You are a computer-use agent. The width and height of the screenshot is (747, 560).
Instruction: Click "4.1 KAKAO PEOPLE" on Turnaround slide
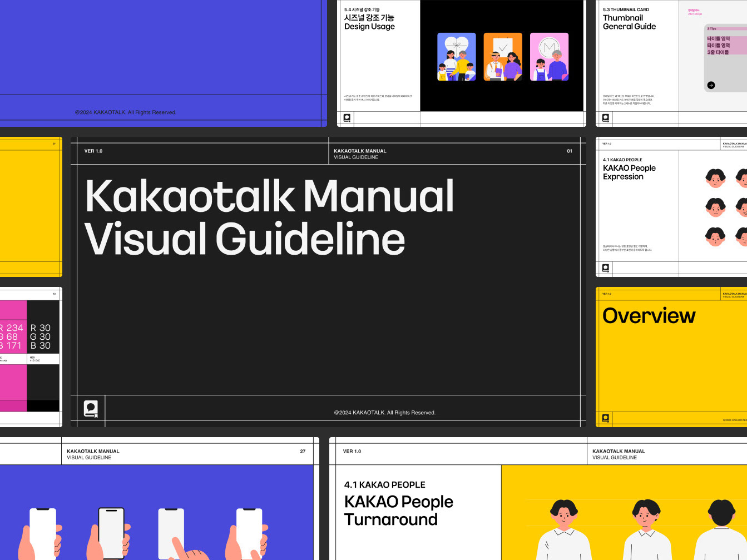[385, 485]
